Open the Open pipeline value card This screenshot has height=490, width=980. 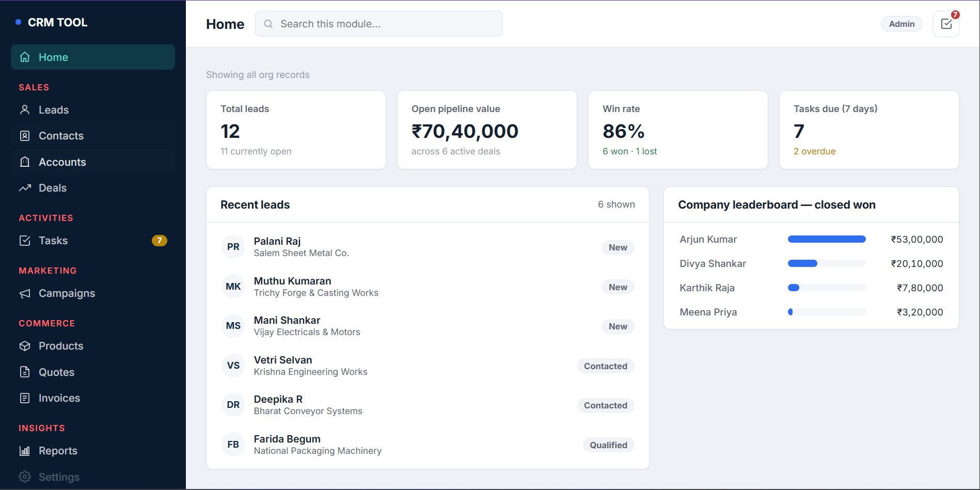487,130
